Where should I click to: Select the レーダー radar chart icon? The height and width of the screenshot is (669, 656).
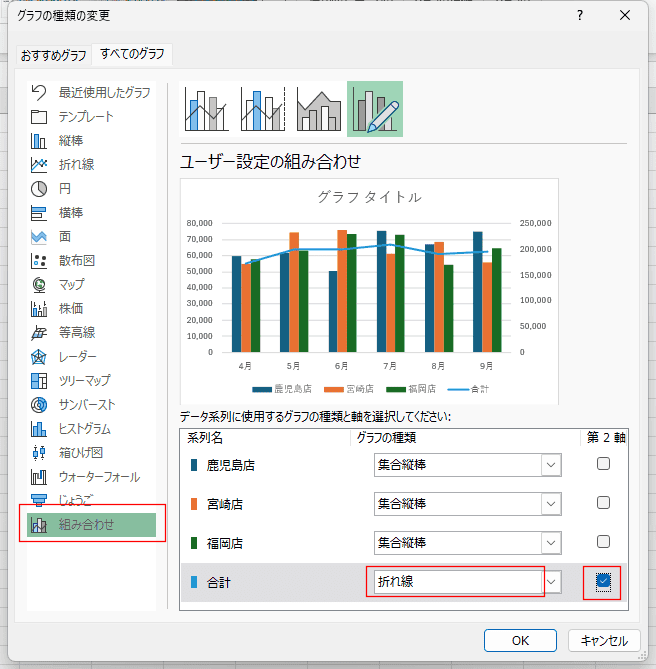(40, 357)
